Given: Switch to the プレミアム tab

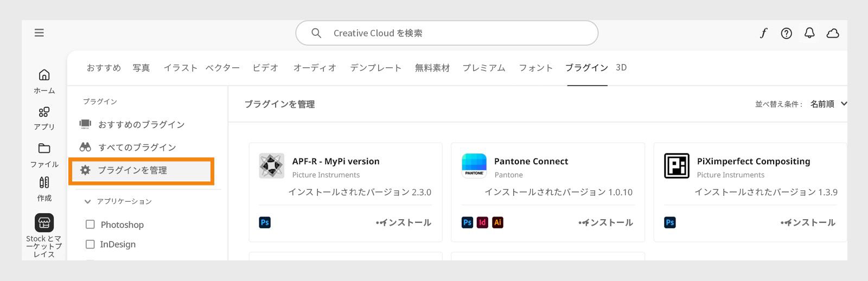Looking at the screenshot, I should pyautogui.click(x=484, y=68).
